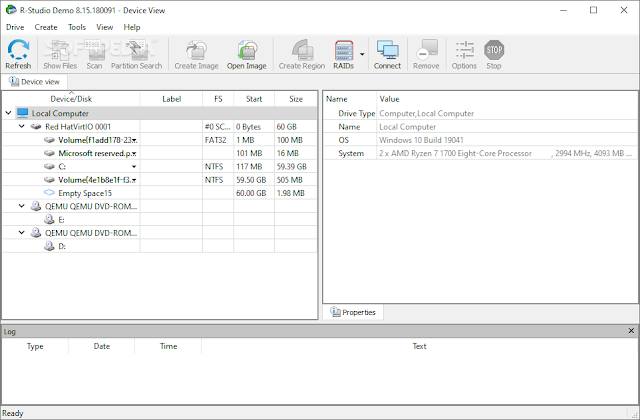The image size is (640, 420).
Task: Click the Connect toolbar icon
Action: pyautogui.click(x=387, y=54)
